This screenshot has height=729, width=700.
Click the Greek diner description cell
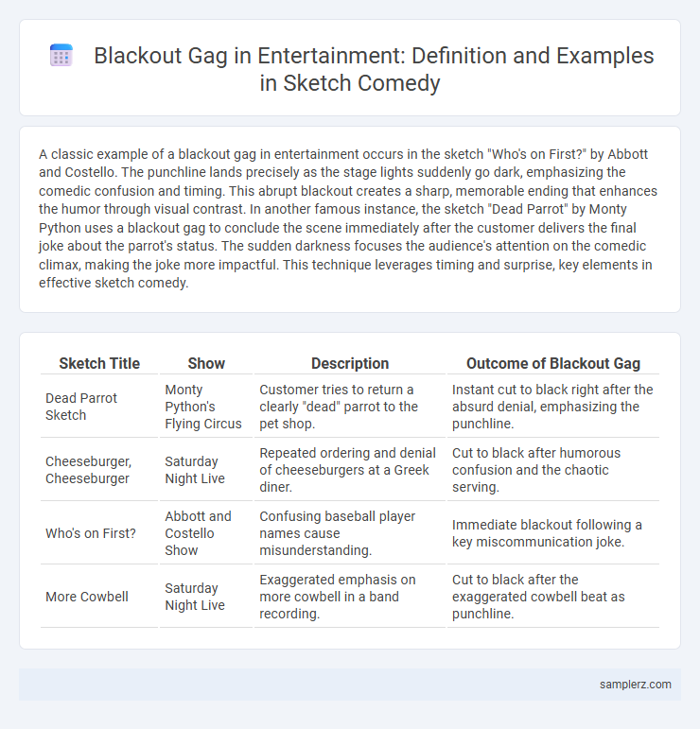pos(350,470)
